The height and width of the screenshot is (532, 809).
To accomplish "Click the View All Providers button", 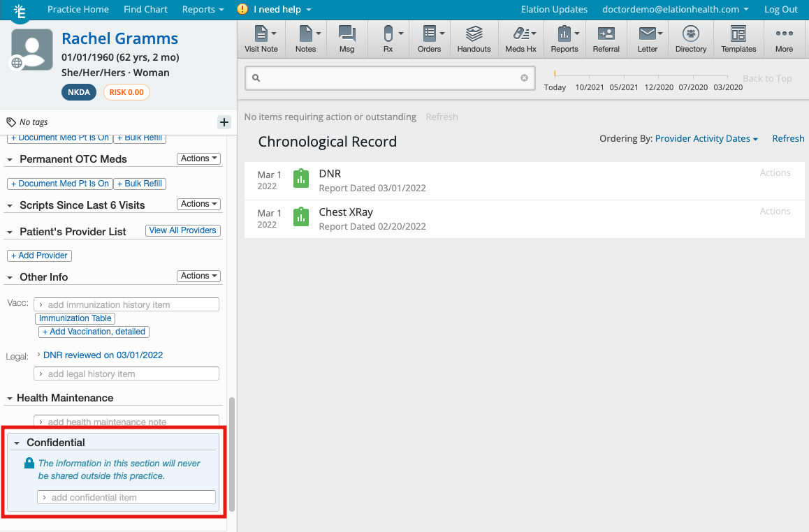I will [182, 230].
